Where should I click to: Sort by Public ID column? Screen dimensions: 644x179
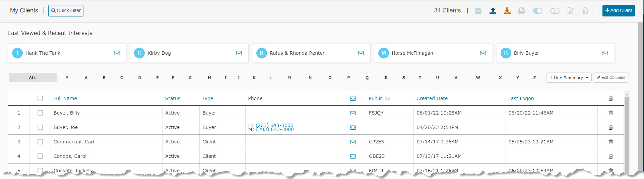tap(379, 98)
